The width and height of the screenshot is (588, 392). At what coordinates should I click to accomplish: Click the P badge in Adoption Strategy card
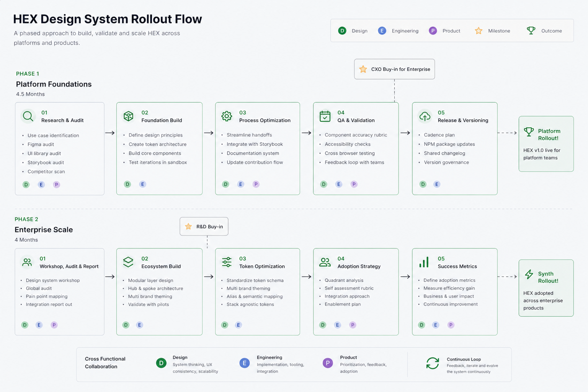point(353,325)
